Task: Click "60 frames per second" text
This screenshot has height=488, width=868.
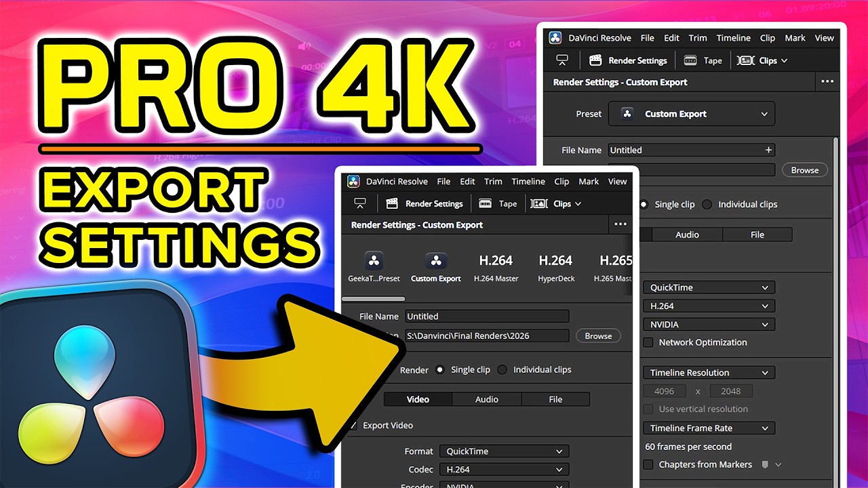Action: click(x=688, y=447)
